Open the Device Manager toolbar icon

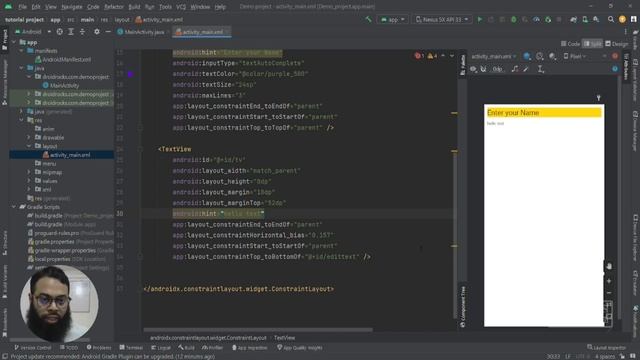pos(585,19)
